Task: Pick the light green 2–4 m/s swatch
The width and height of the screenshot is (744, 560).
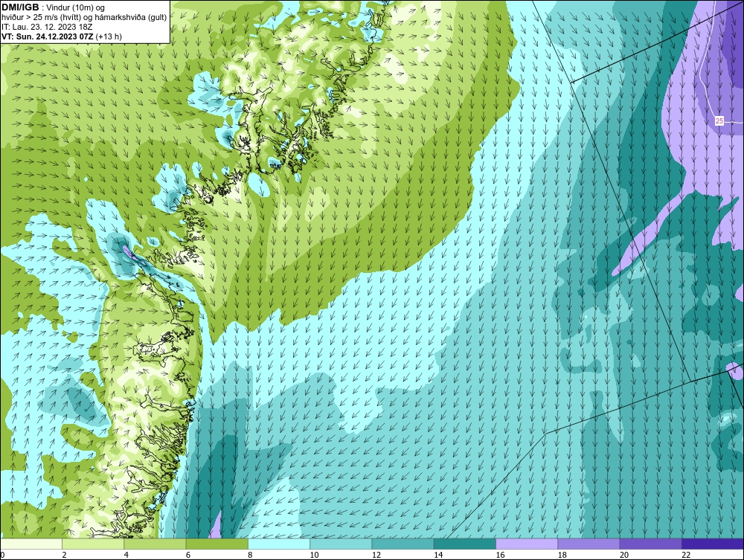Action: tap(93, 544)
